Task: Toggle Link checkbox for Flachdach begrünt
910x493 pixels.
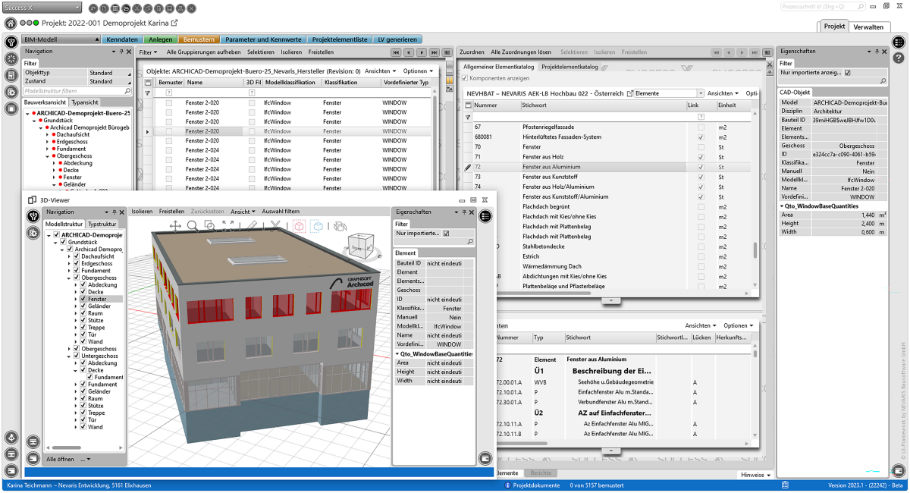Action: 701,207
